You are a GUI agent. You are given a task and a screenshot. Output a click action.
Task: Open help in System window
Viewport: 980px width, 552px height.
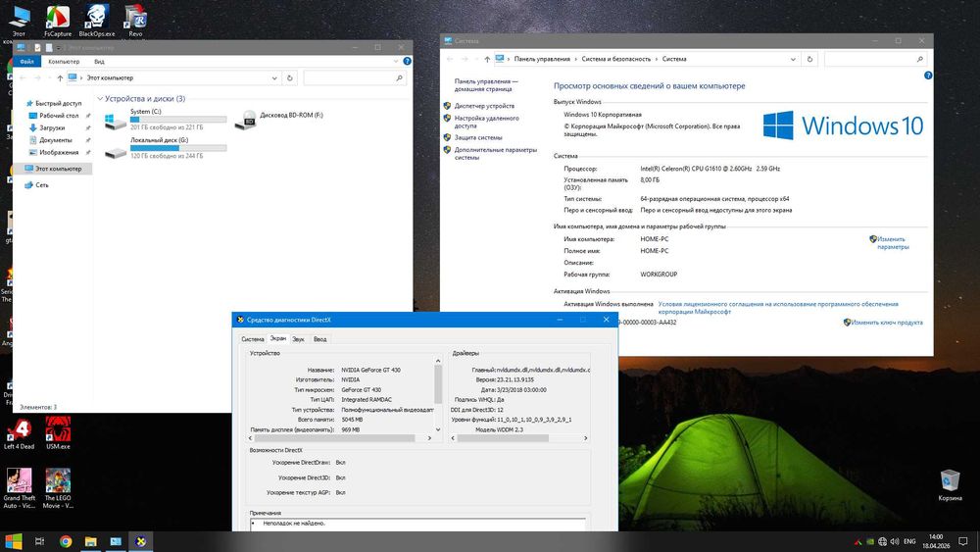click(x=928, y=75)
